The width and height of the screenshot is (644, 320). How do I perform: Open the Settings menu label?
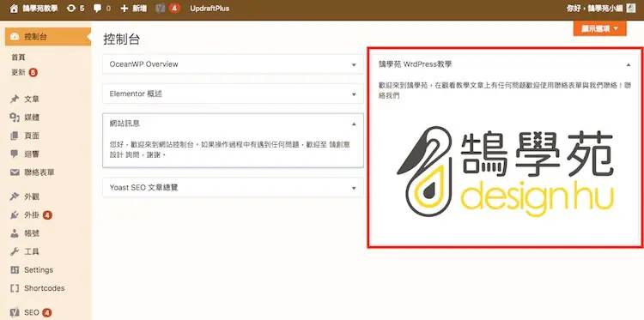point(39,270)
